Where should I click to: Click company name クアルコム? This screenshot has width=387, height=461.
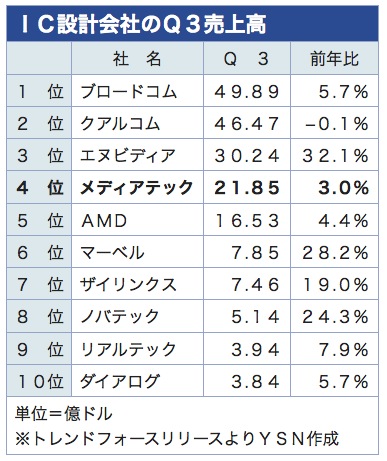click(120, 124)
